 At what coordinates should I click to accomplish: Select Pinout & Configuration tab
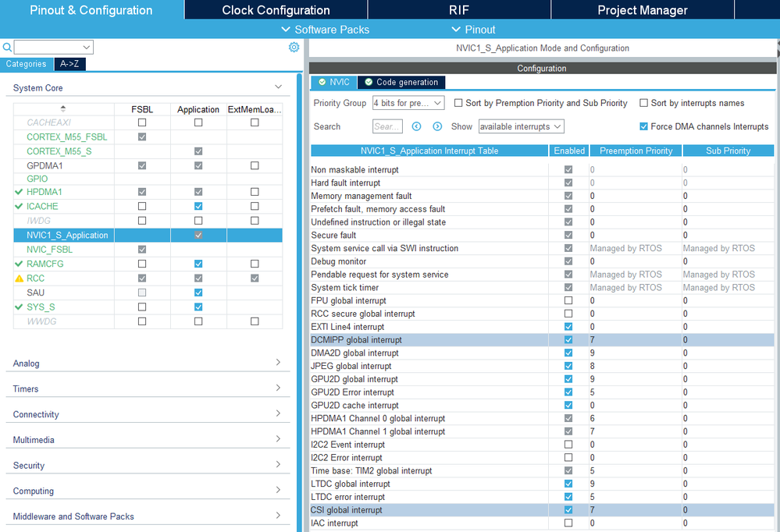[x=91, y=10]
